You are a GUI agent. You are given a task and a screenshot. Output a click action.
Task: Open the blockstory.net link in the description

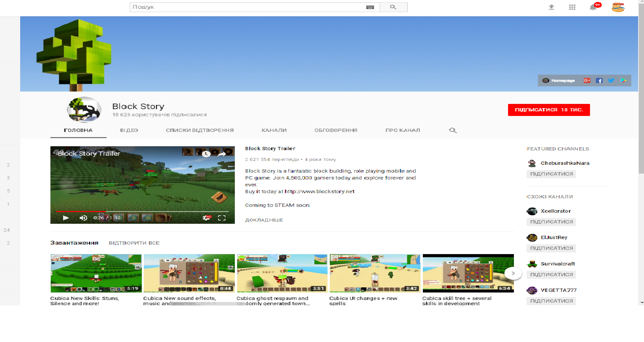[x=319, y=192]
